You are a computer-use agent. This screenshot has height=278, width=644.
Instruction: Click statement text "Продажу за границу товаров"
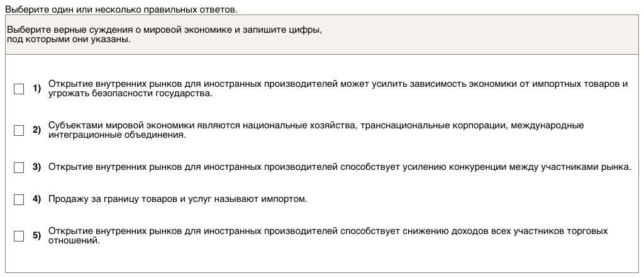point(177,199)
